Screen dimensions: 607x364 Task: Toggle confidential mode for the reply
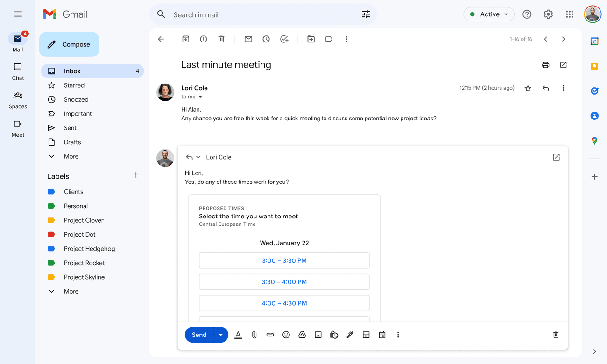point(334,335)
